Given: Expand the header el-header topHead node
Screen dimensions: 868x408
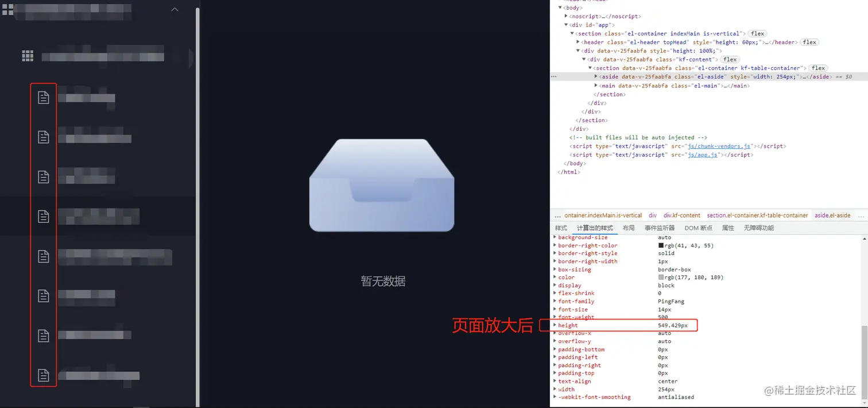Looking at the screenshot, I should (x=578, y=42).
